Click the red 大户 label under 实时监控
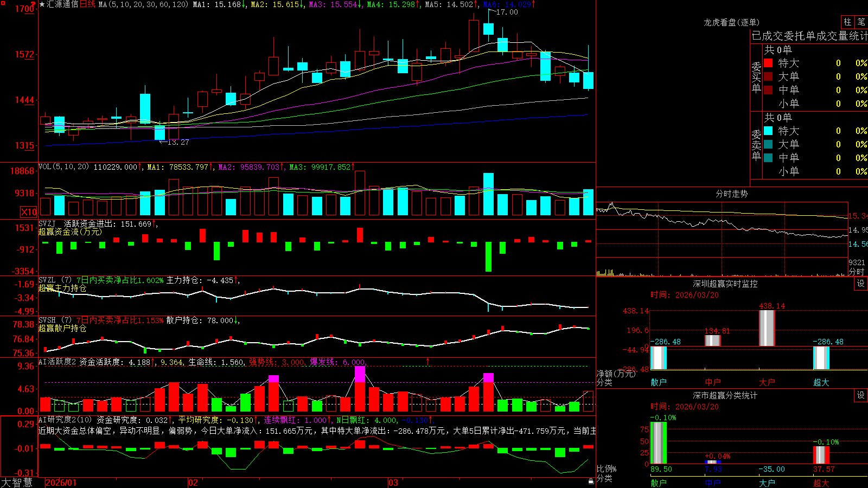Viewport: 868px width, 488px height. click(767, 382)
